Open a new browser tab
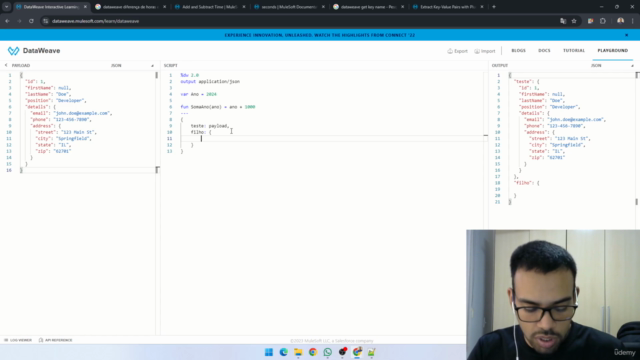Screen dimensions: 640x360 [x=494, y=7]
